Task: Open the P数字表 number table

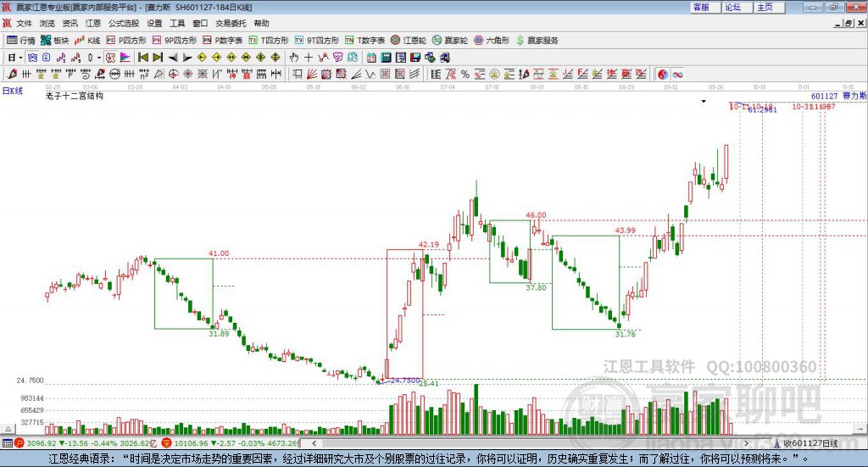Action: click(x=223, y=41)
